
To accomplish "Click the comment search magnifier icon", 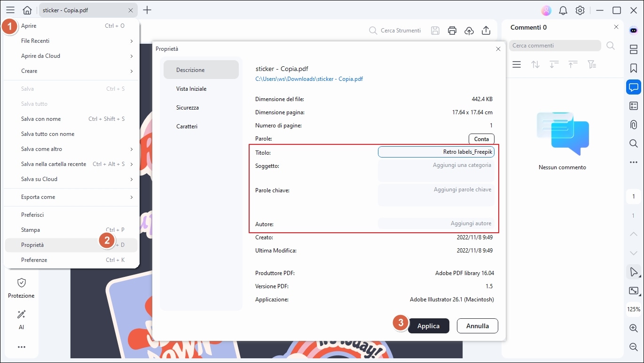I will click(x=611, y=46).
